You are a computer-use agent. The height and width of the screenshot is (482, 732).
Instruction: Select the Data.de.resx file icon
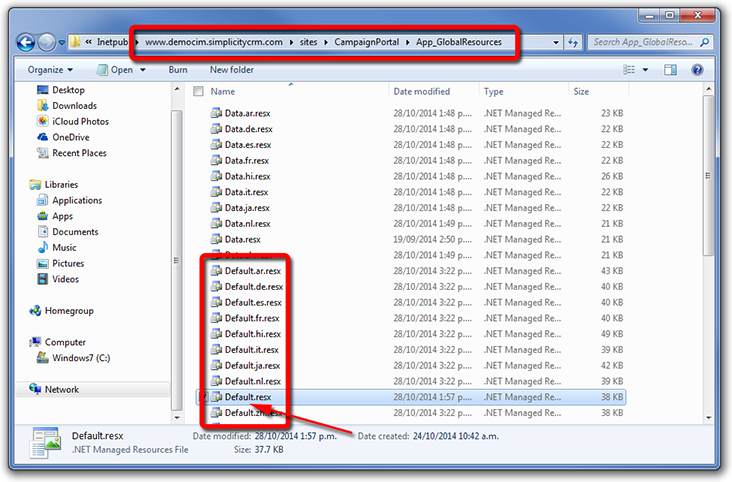point(216,129)
